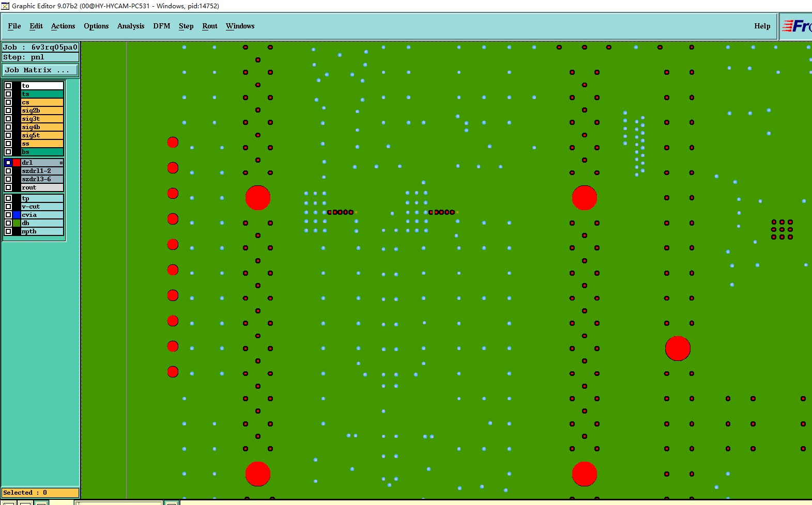Select the 'npth' layer name
This screenshot has width=812, height=505.
point(42,231)
